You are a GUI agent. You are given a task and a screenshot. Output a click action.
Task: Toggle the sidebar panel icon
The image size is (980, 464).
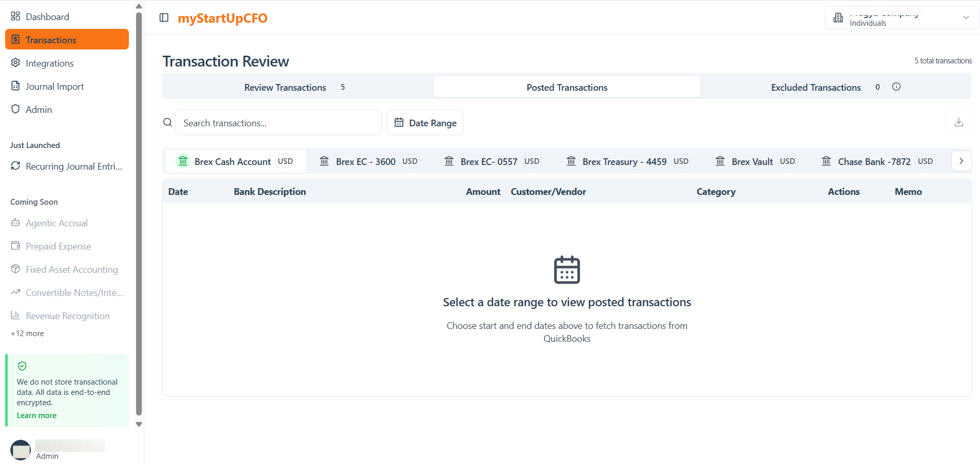(164, 18)
